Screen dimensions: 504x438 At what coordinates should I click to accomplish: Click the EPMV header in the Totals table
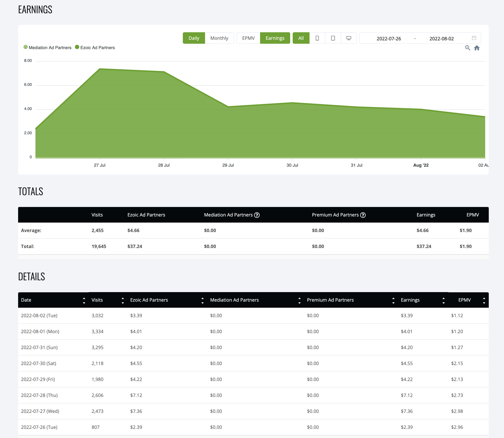tap(473, 215)
